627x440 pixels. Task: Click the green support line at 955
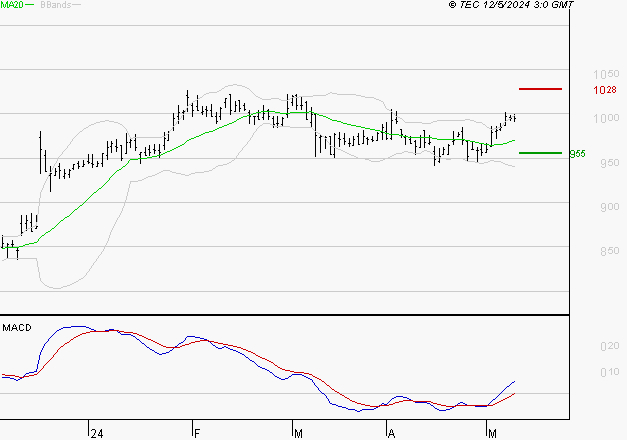click(x=540, y=153)
